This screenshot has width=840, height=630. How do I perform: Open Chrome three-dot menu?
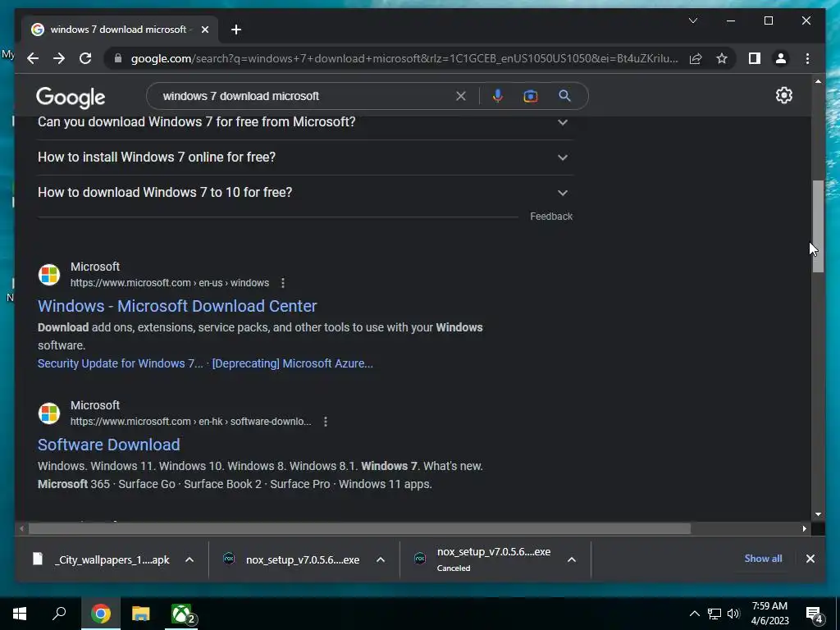pos(807,58)
